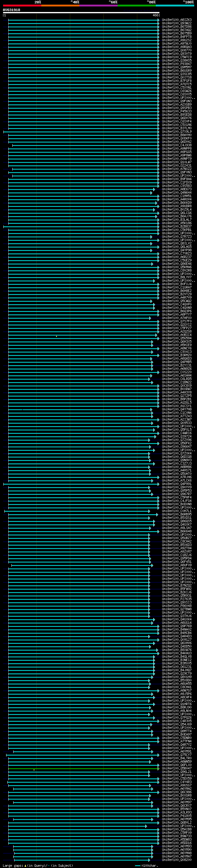
Task: Click the orange ~40% identity legend bar
Action: (x=60, y=6)
